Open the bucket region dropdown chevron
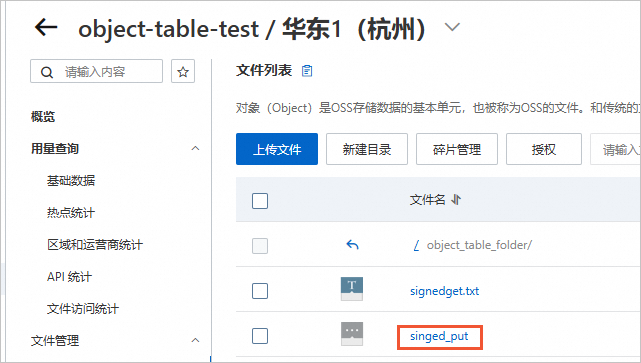Viewport: 641px width, 363px height. click(452, 27)
